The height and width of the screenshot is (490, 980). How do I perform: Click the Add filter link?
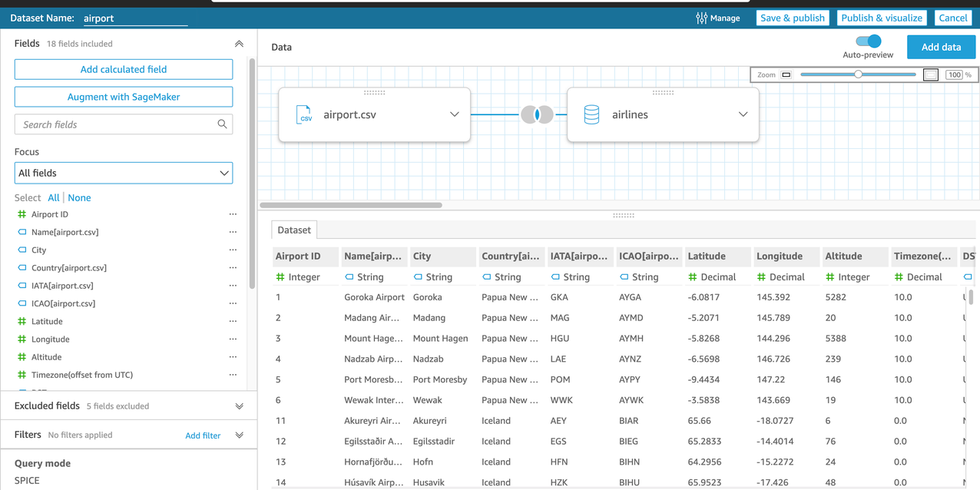click(203, 435)
